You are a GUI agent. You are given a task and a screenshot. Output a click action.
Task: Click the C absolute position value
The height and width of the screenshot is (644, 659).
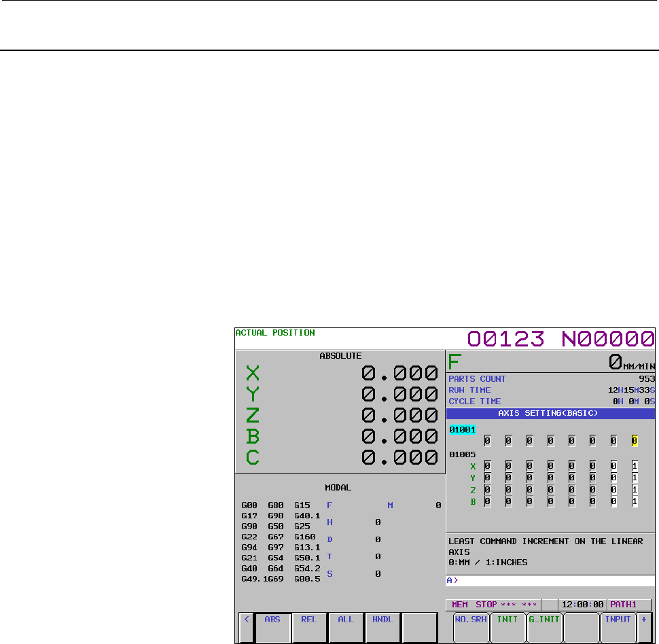click(x=399, y=457)
